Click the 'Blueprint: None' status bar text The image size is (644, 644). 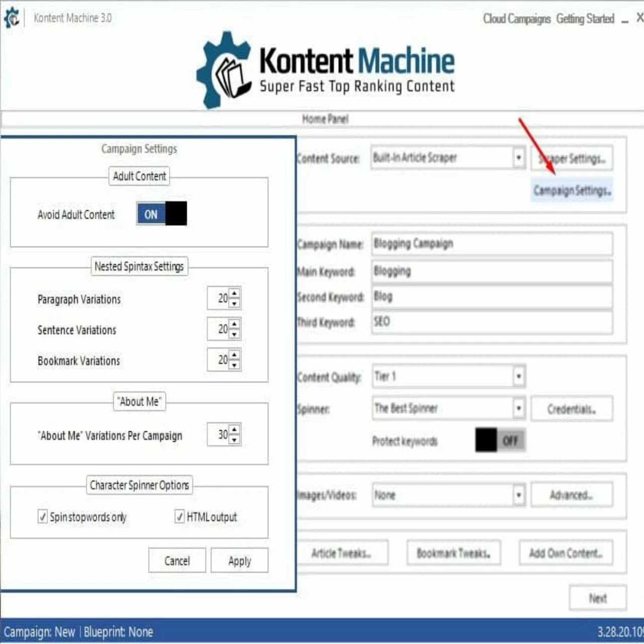coord(118,632)
